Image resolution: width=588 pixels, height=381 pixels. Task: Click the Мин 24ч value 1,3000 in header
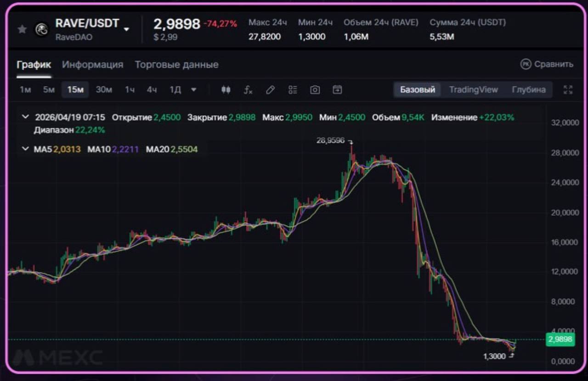click(312, 37)
